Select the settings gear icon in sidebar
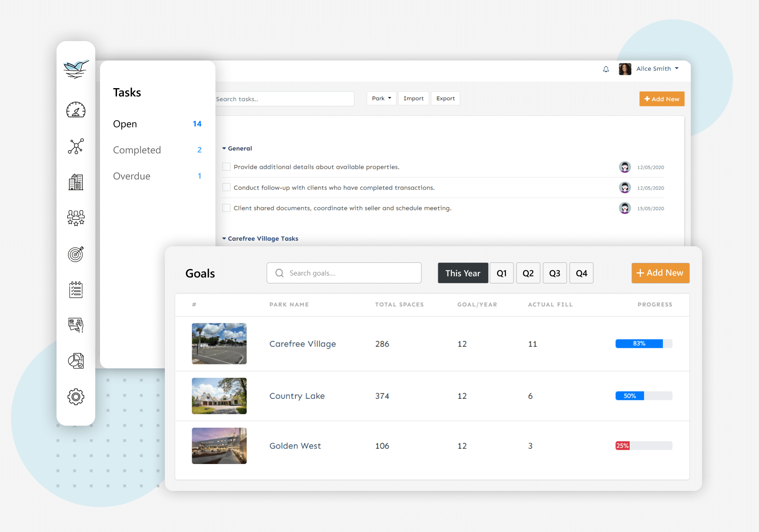The height and width of the screenshot is (532, 759). [76, 396]
